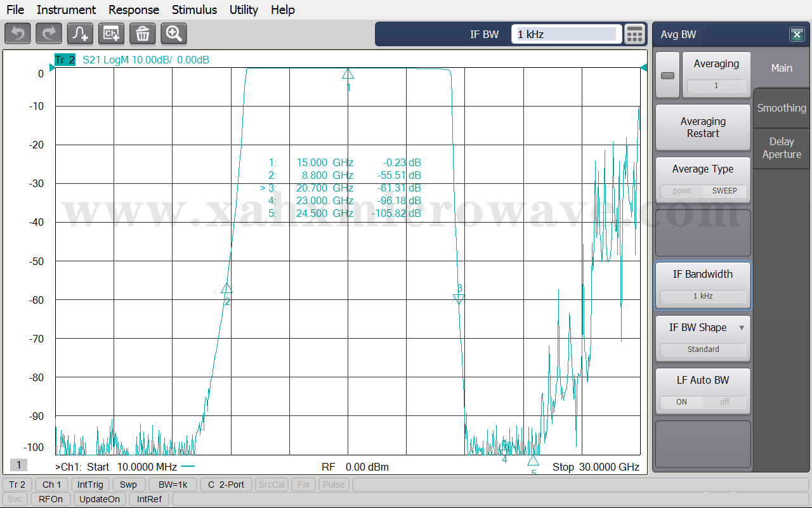
Task: Open the numeric keypad icon
Action: (x=634, y=34)
